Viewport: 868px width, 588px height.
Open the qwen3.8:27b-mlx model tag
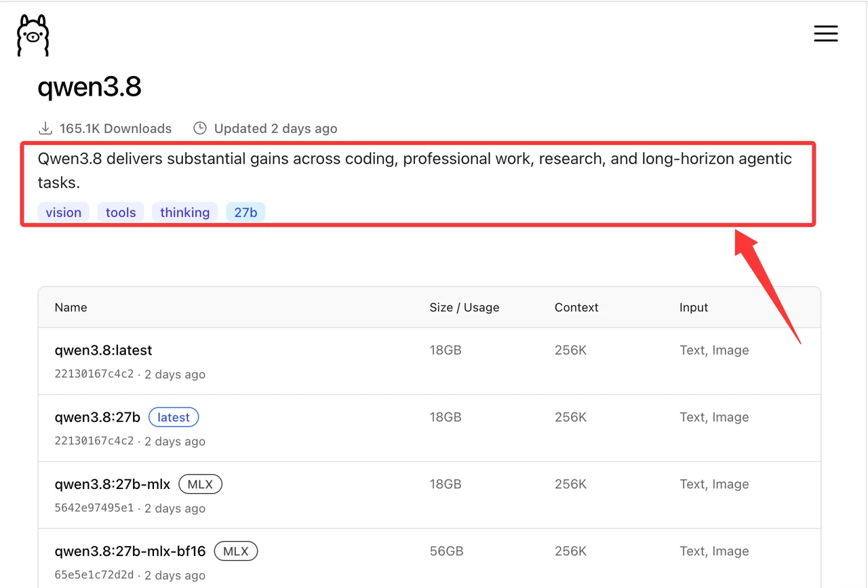pyautogui.click(x=113, y=484)
